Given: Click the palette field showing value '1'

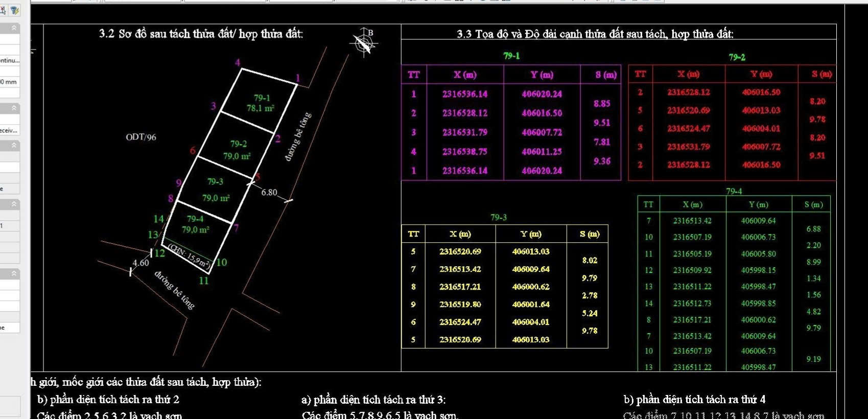Looking at the screenshot, I should [x=10, y=225].
